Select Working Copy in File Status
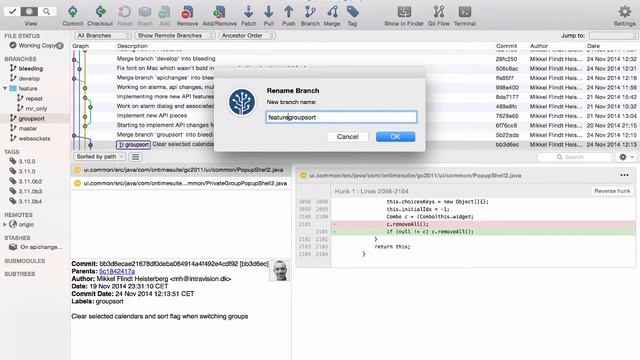This screenshot has height=360, width=640. pos(36,46)
